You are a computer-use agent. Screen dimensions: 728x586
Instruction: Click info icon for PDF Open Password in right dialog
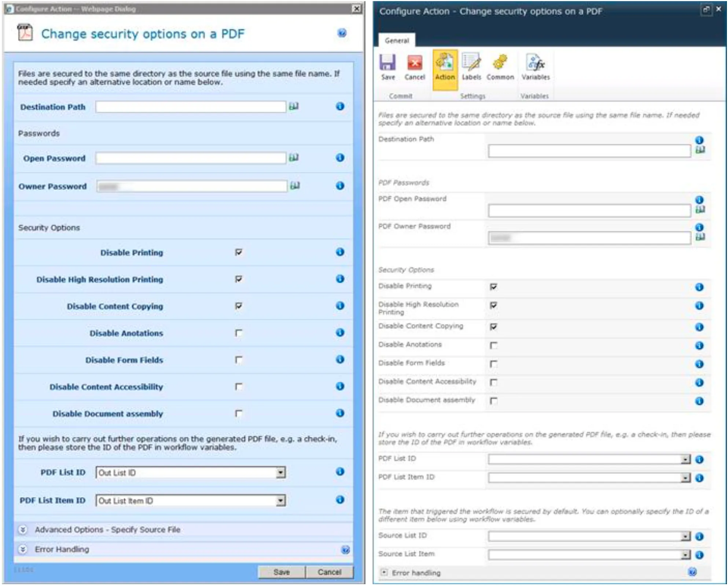pos(699,200)
